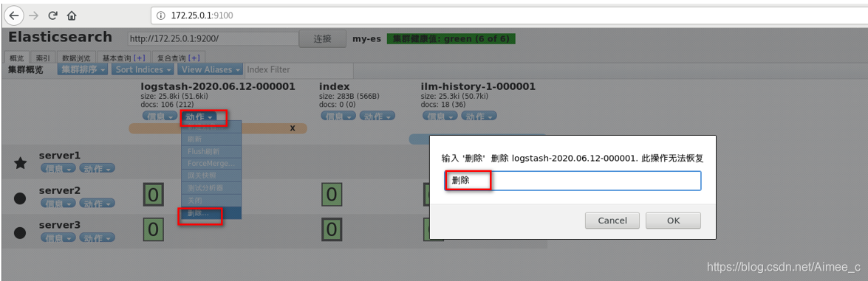Viewport: 868px width, 281px height.
Task: Click index shard 0 on server3
Action: pos(332,229)
